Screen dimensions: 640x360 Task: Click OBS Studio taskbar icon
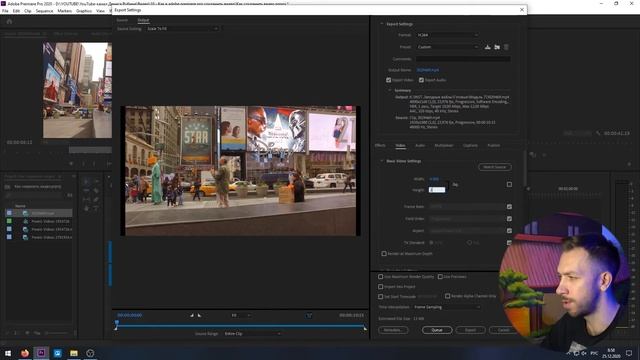(x=90, y=353)
